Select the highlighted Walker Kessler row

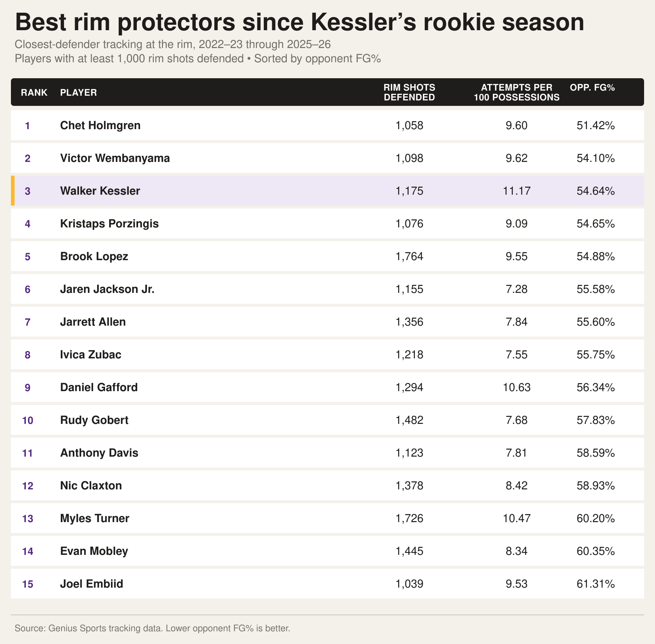(x=327, y=191)
